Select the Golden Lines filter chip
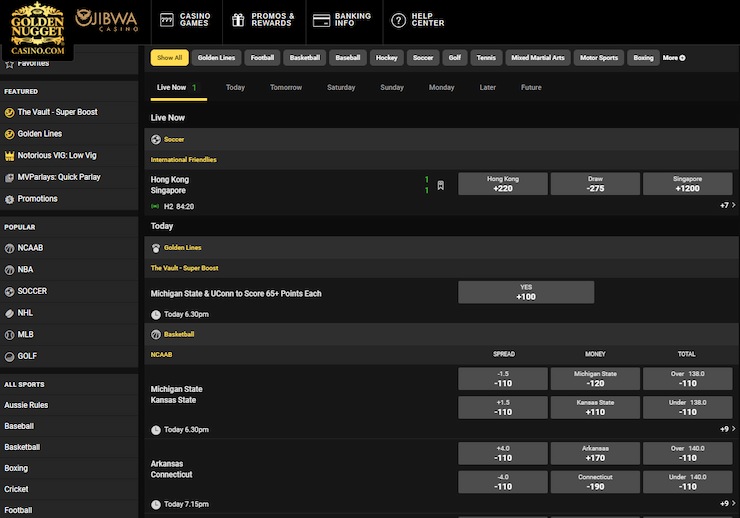740x518 pixels. pos(216,58)
